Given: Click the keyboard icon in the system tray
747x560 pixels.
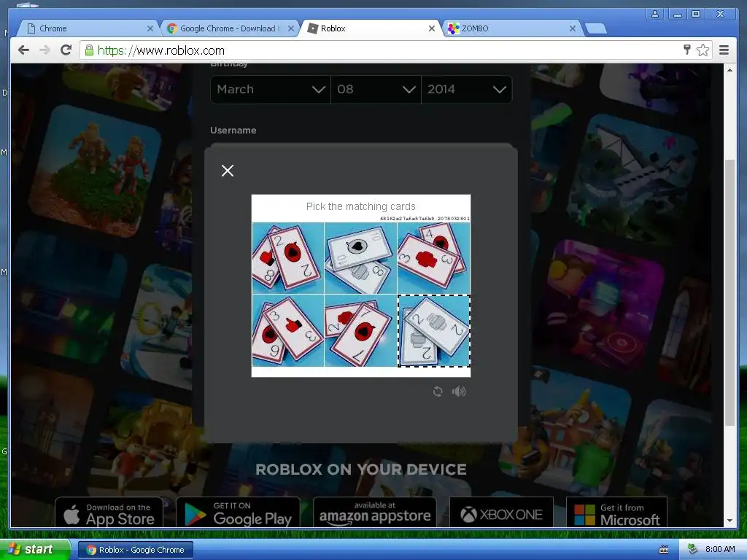Looking at the screenshot, I should [x=664, y=550].
